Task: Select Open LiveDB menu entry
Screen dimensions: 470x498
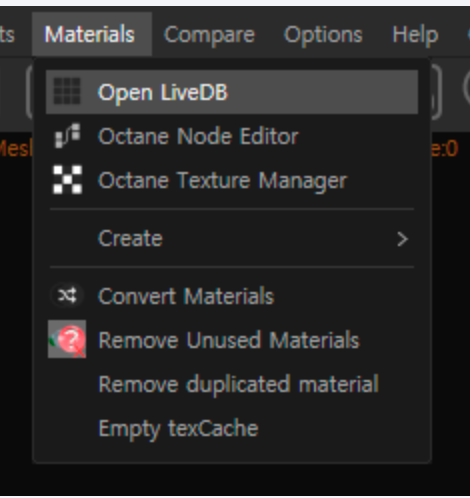Action: pos(232,92)
